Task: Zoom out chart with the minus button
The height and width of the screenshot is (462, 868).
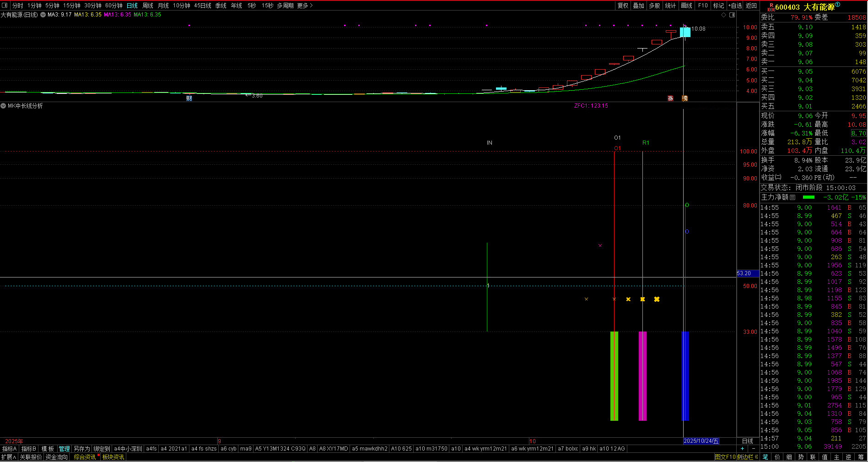Action: pyautogui.click(x=753, y=449)
